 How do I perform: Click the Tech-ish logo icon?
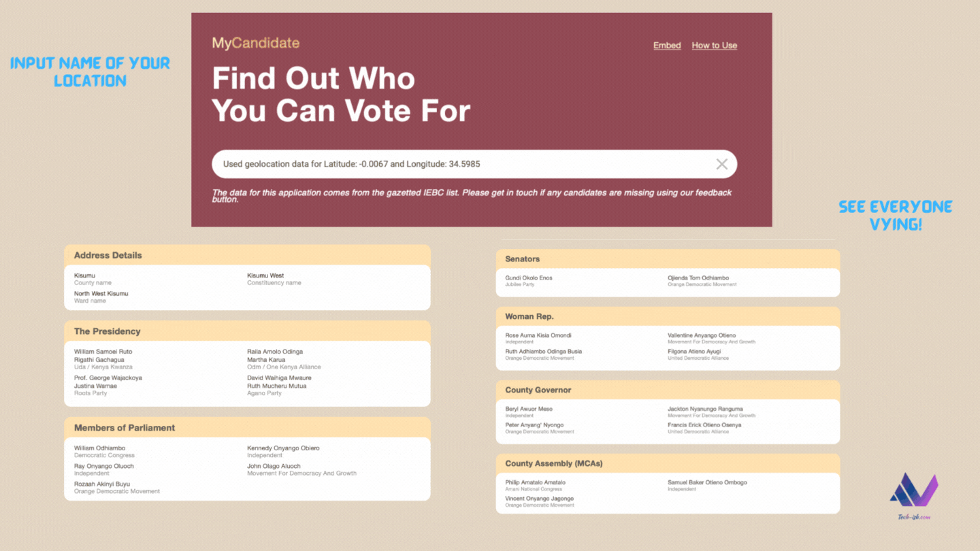[914, 490]
